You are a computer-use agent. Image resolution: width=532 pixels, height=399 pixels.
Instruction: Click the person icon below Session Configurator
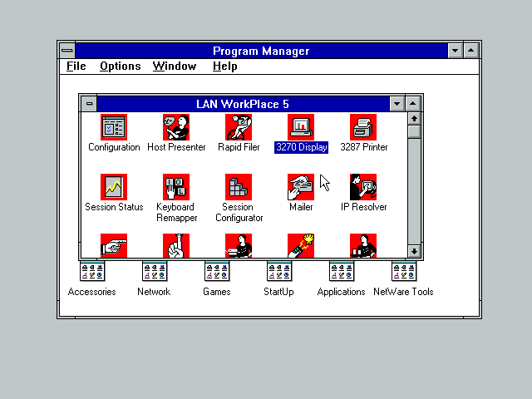239,246
